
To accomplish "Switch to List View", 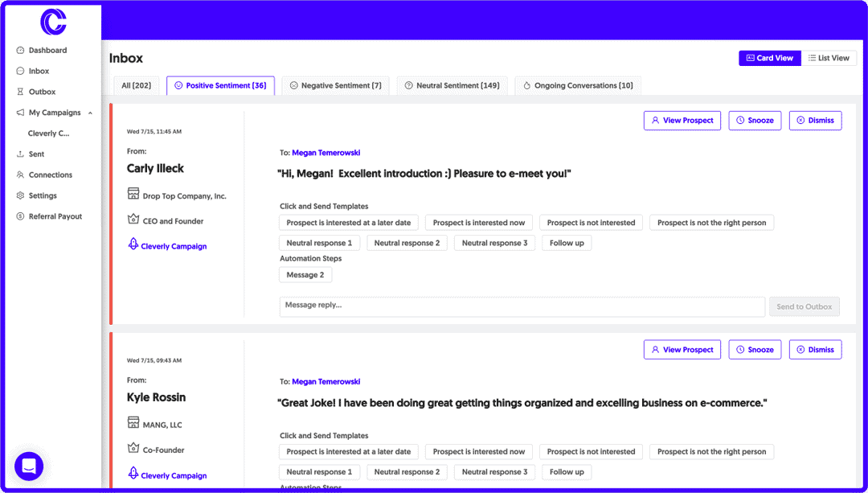I will pyautogui.click(x=829, y=58).
